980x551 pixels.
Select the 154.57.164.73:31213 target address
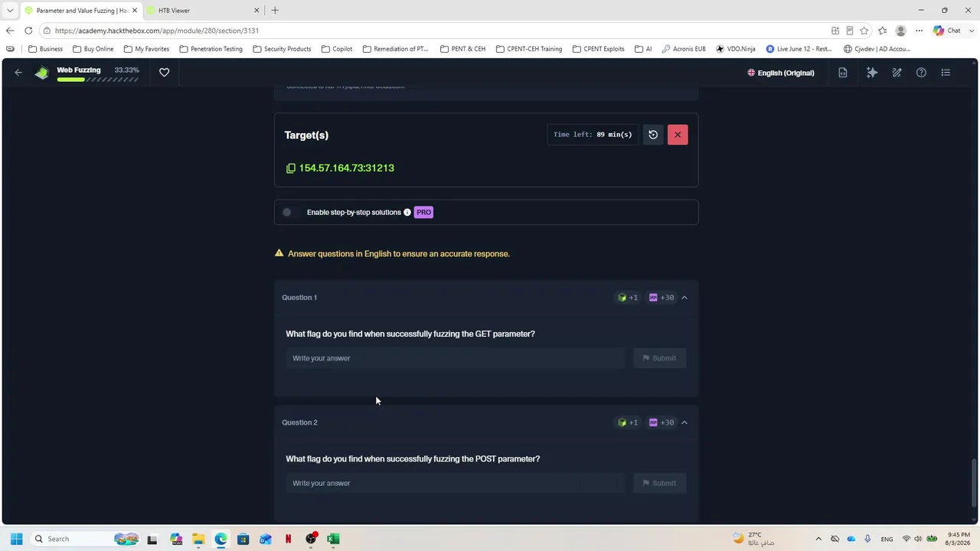point(346,168)
